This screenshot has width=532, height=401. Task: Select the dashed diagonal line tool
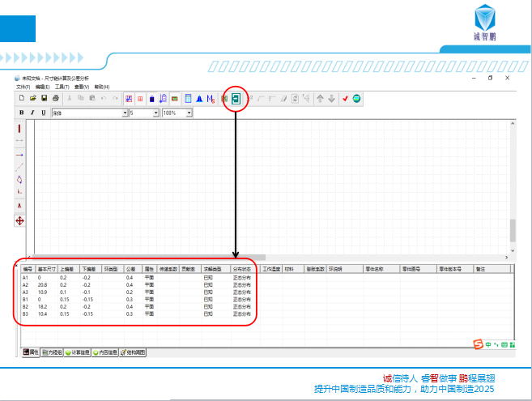tap(19, 167)
